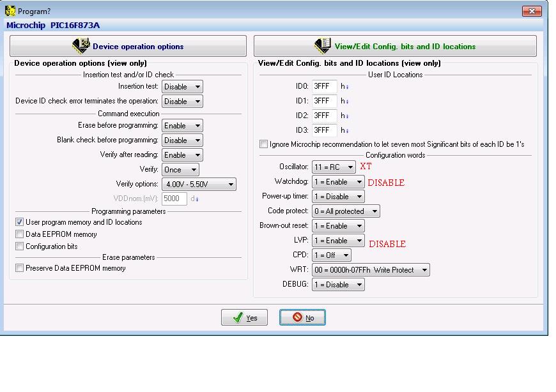Click the red prohibition icon on No
The width and height of the screenshot is (556, 392).
click(298, 317)
